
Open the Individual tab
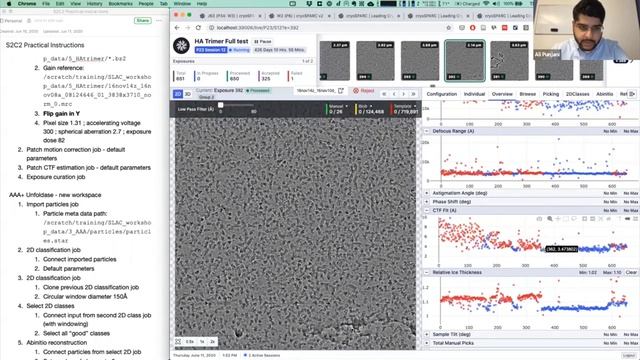474,94
